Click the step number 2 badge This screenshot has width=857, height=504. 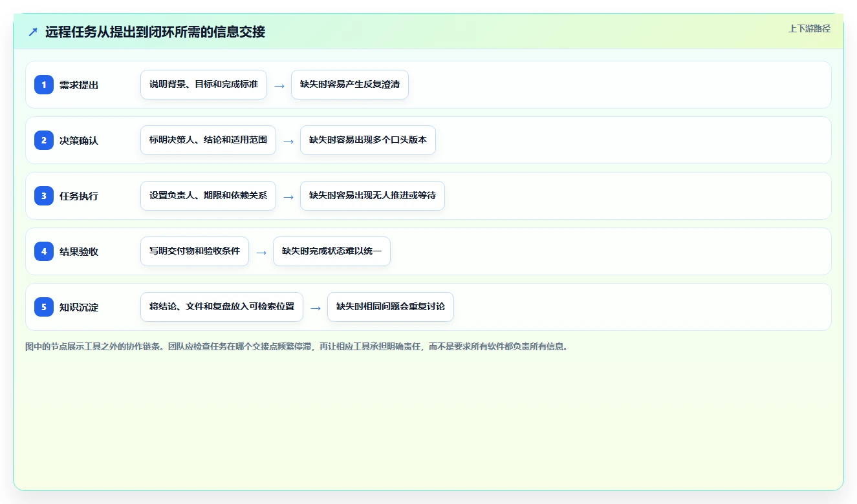pos(44,140)
